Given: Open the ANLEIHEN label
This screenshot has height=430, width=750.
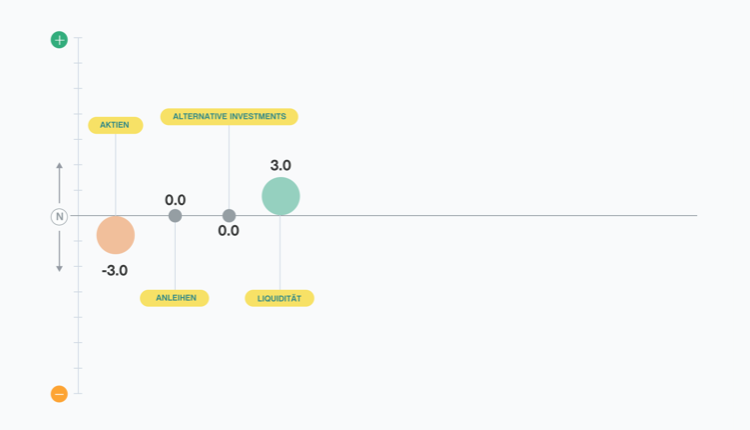Looking at the screenshot, I should pos(175,298).
